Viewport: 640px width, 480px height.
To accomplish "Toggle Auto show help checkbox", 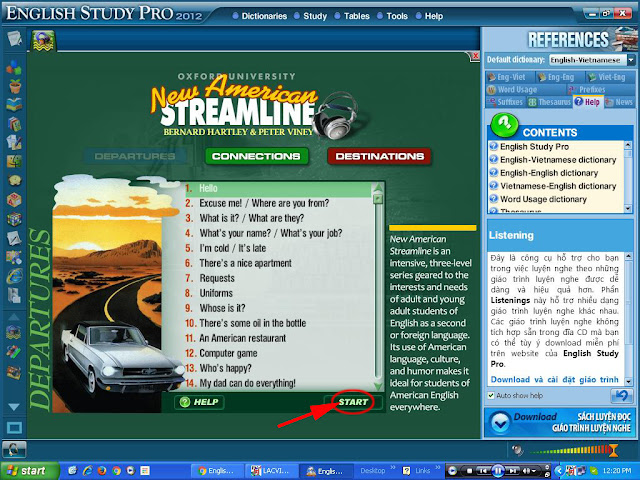I will click(x=491, y=395).
